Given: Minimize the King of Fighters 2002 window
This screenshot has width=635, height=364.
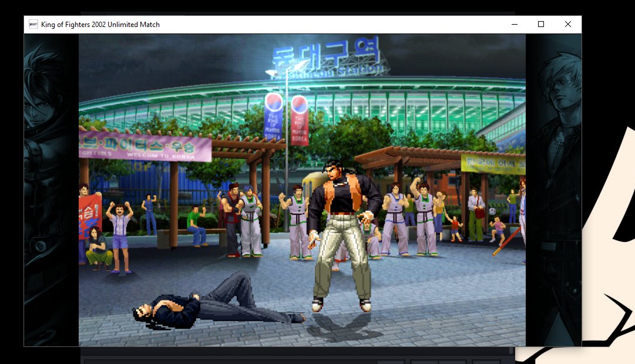Looking at the screenshot, I should tap(515, 24).
